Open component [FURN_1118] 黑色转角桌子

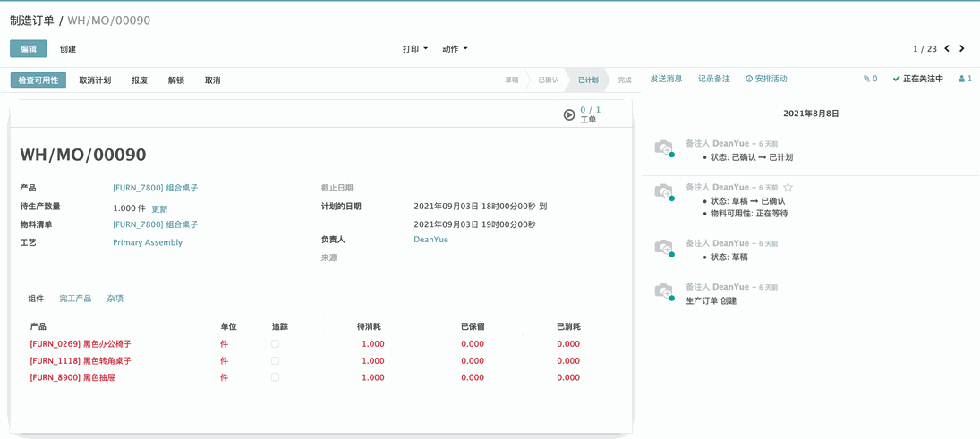81,361
